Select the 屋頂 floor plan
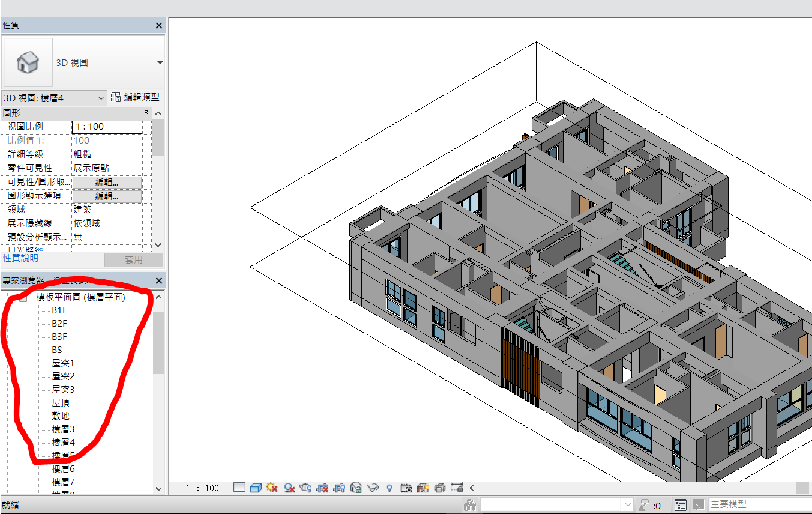Viewport: 812px width, 514px height. (x=61, y=403)
